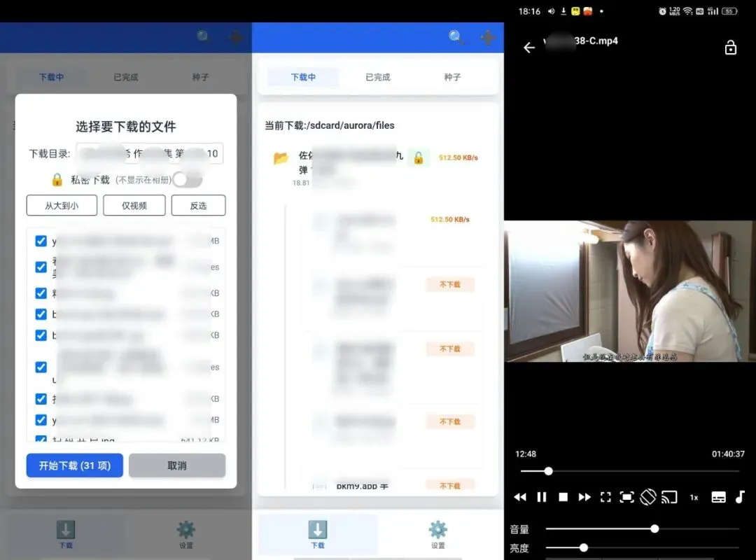756x560 pixels.
Task: Click the 取消 cancel button
Action: pos(177,465)
